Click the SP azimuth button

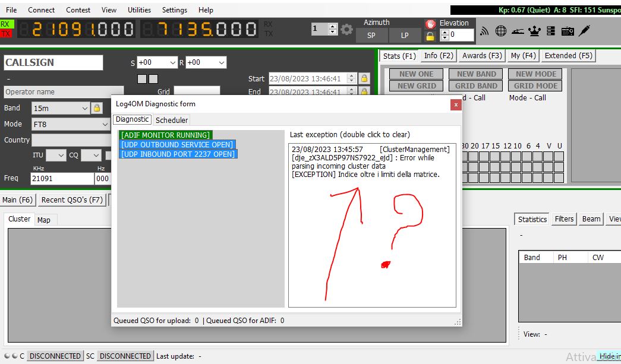[371, 35]
